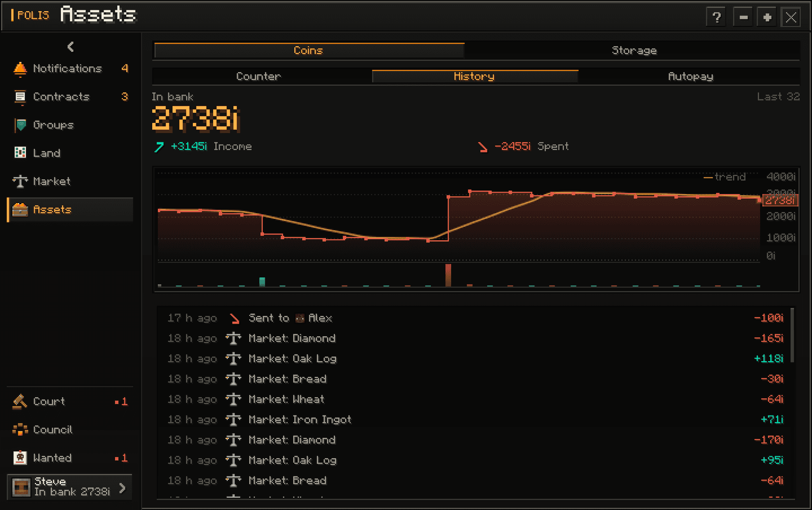Select the Assets chest icon
Image resolution: width=812 pixels, height=510 pixels.
[x=20, y=209]
